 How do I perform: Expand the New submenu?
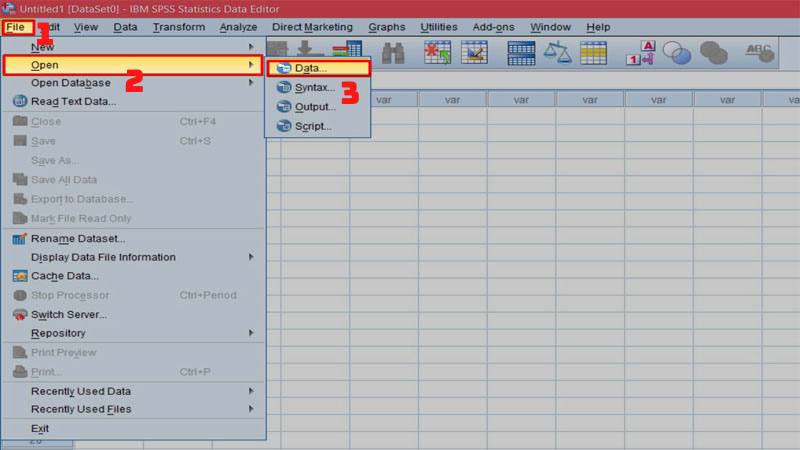click(134, 47)
